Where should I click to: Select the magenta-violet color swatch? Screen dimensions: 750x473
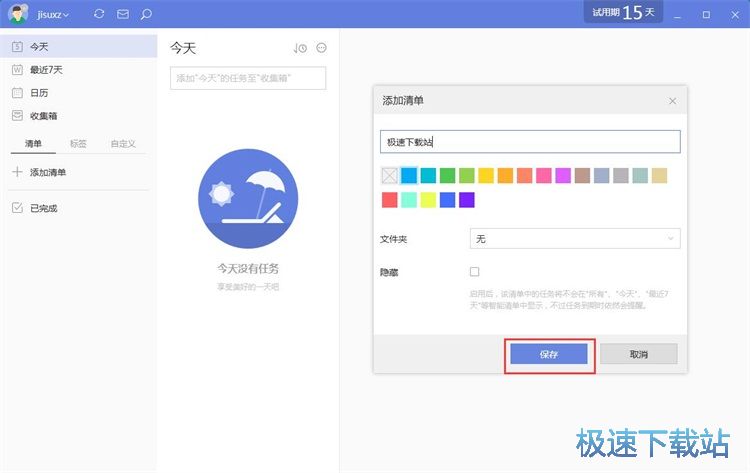click(x=563, y=176)
